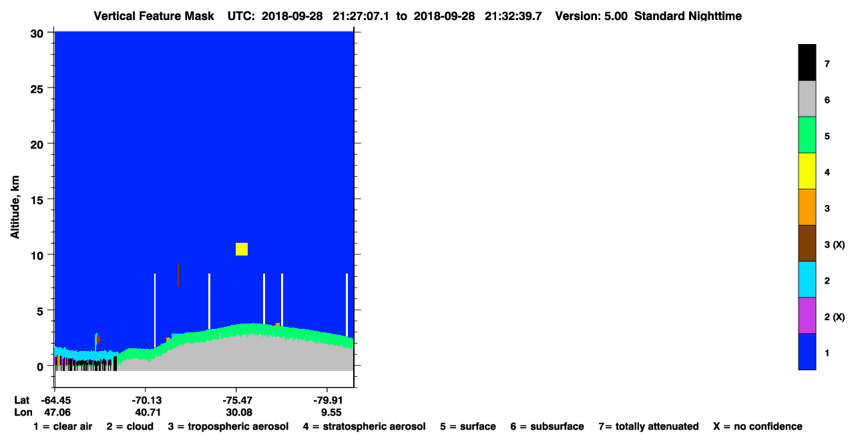Screen dimensions: 868x445
Task: Click the latitude value -79.91
Action: (327, 400)
